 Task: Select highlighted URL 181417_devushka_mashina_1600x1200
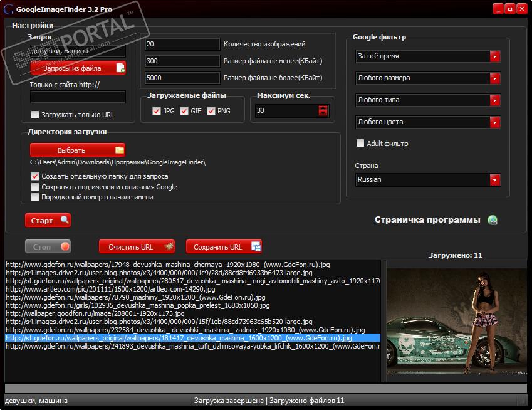pyautogui.click(x=193, y=338)
